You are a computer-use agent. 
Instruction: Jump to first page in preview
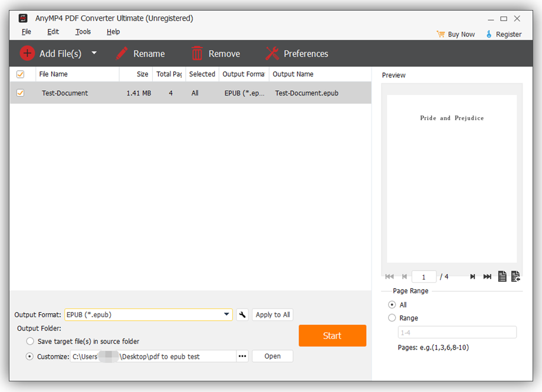[390, 276]
